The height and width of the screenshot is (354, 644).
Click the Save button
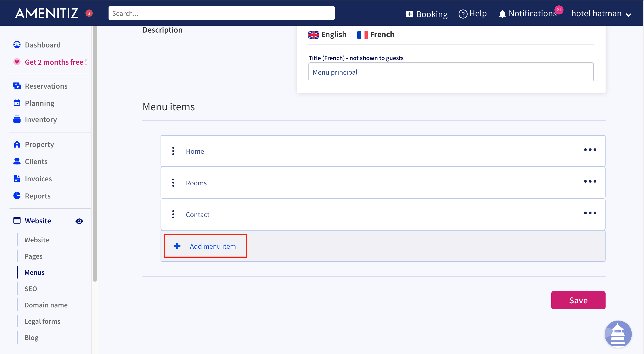578,300
